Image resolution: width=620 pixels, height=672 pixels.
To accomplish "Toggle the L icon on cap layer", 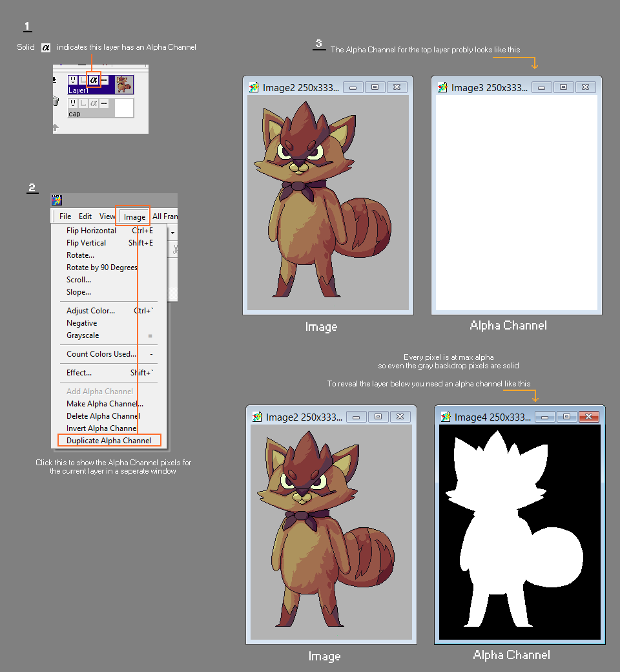I will (83, 103).
